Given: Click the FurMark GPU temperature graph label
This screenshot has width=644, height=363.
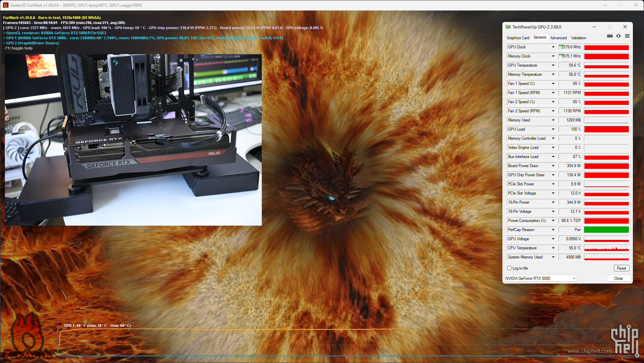Looking at the screenshot, I should pos(97,325).
